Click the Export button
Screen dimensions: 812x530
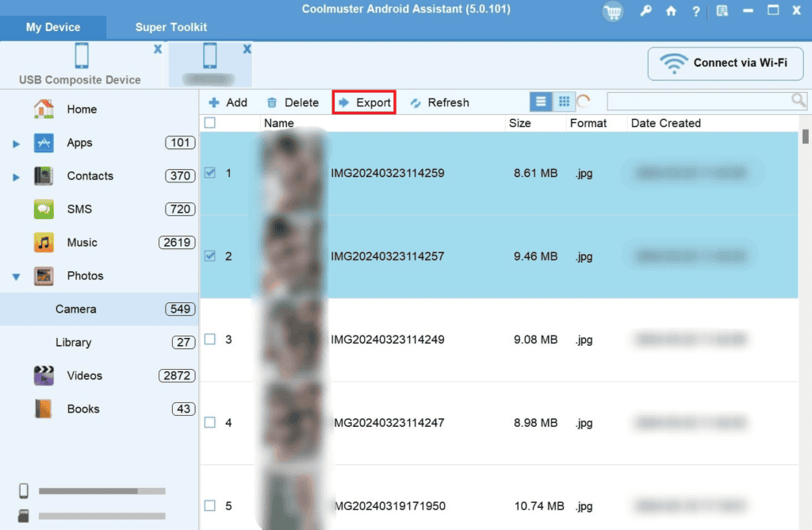click(x=364, y=102)
